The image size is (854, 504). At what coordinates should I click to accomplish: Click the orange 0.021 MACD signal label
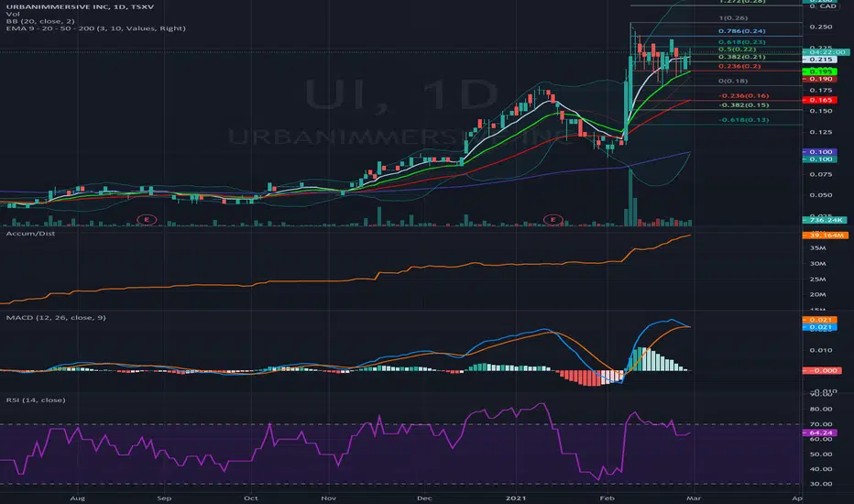click(820, 320)
